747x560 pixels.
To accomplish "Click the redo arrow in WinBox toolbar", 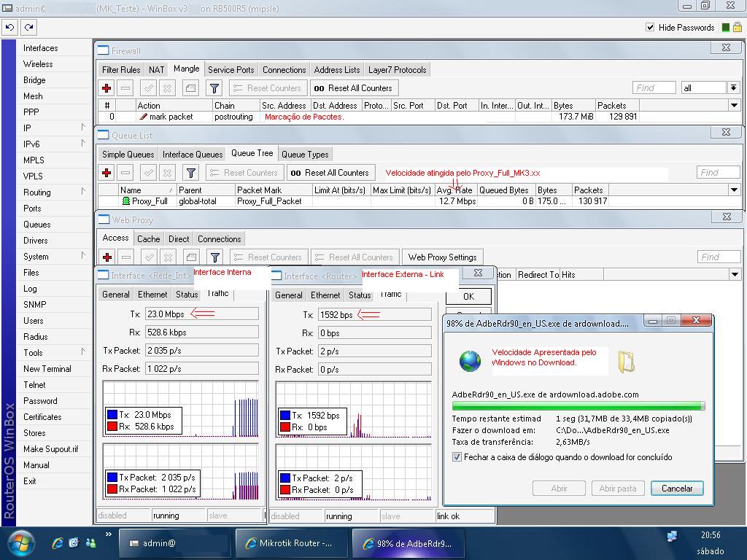I will pyautogui.click(x=28, y=27).
